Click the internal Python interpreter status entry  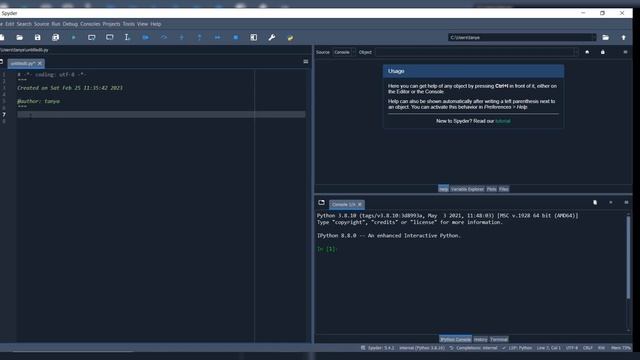(x=422, y=348)
